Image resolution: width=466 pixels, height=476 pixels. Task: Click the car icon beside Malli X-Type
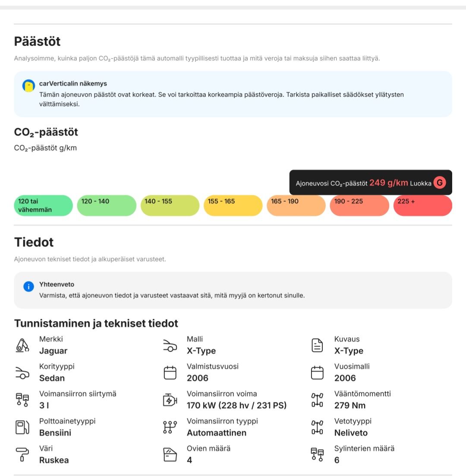tap(170, 345)
